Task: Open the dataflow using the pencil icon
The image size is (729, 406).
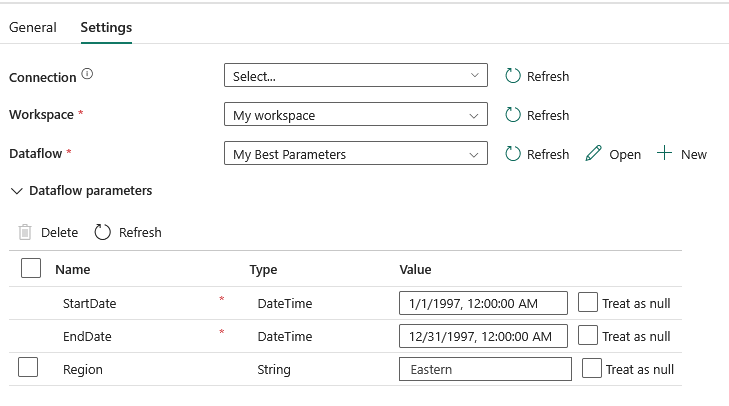Action: (x=594, y=154)
